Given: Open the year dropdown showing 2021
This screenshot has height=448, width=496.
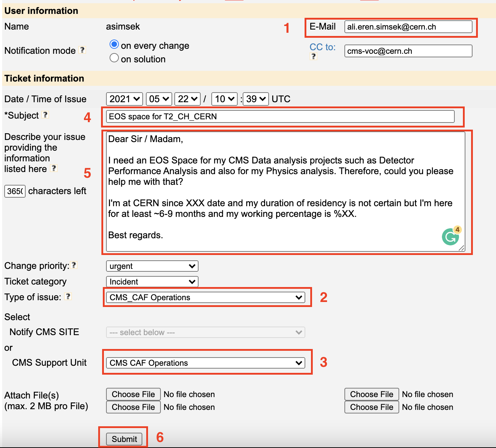Looking at the screenshot, I should click(125, 99).
